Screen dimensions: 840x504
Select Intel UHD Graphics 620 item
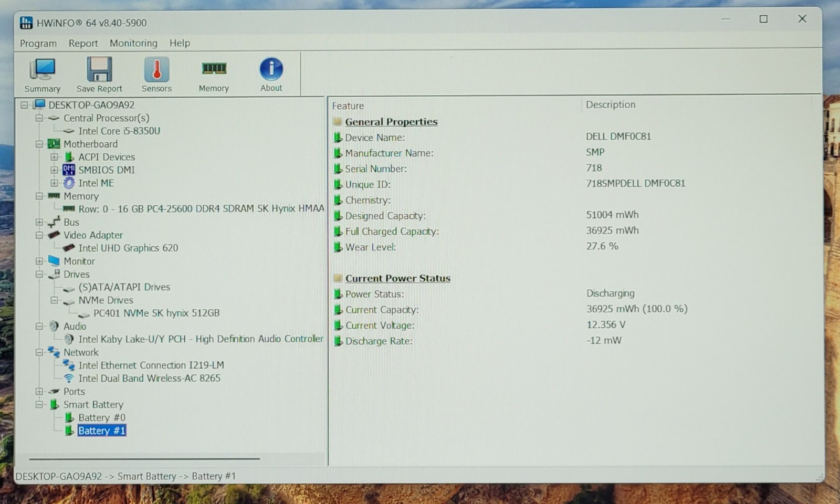click(128, 248)
